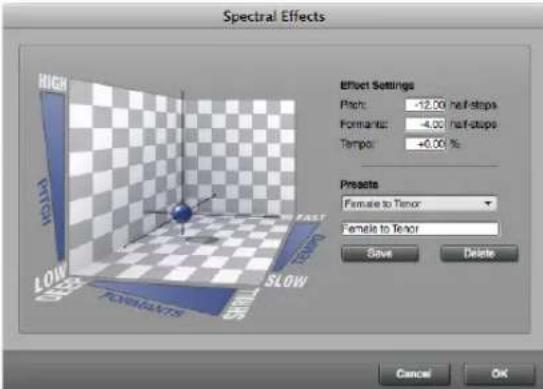Click the HIGH label at pitch top
The width and height of the screenshot is (543, 389).
(x=53, y=83)
